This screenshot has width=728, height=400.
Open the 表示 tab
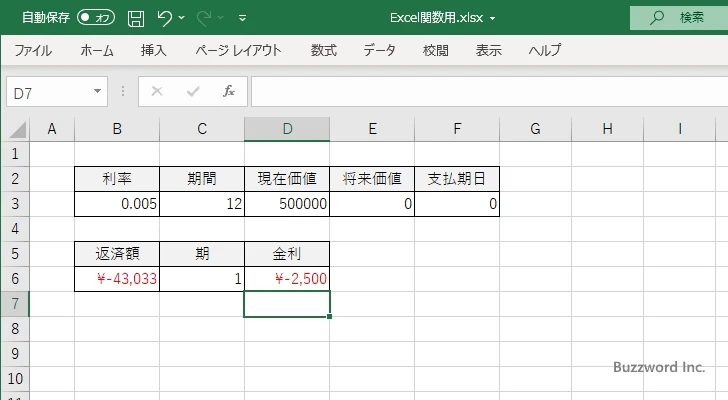(x=488, y=50)
